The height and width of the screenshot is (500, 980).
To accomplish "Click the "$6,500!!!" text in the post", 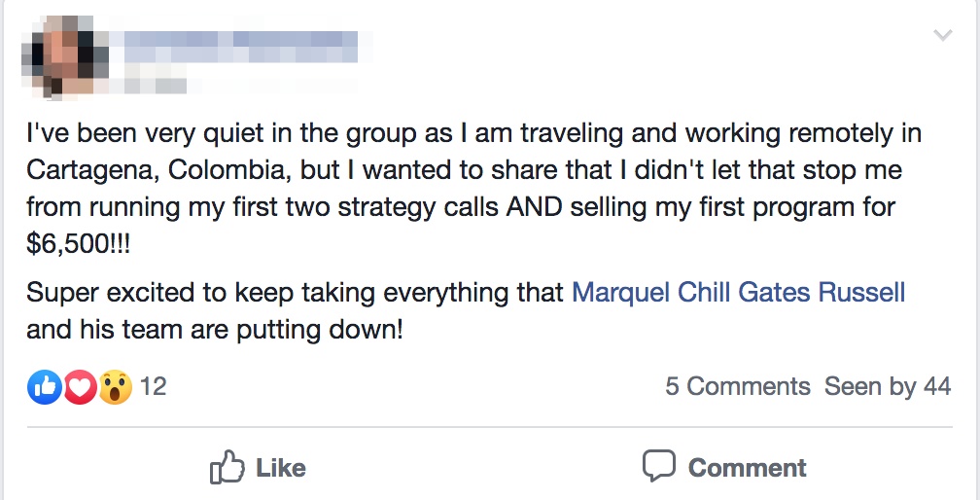I will (77, 244).
